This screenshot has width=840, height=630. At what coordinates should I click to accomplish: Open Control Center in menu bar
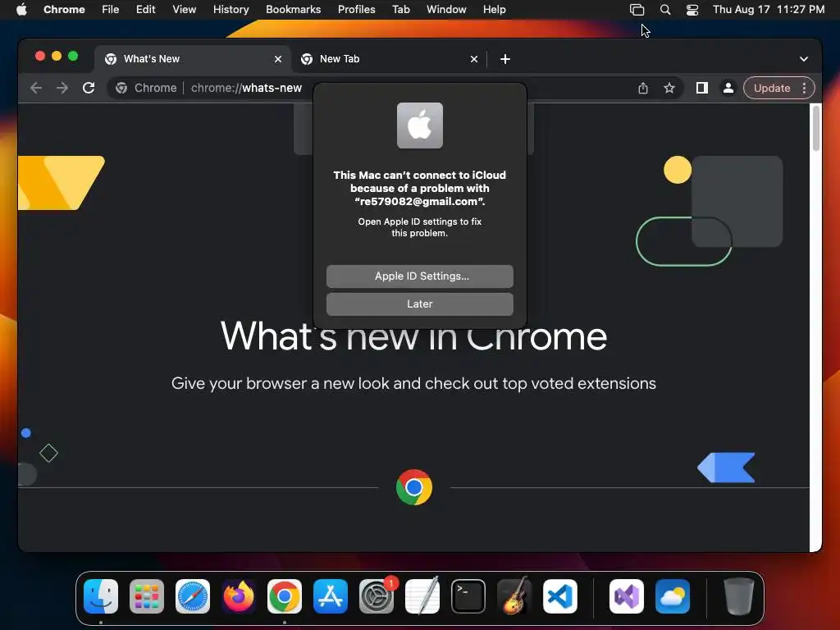coord(692,10)
